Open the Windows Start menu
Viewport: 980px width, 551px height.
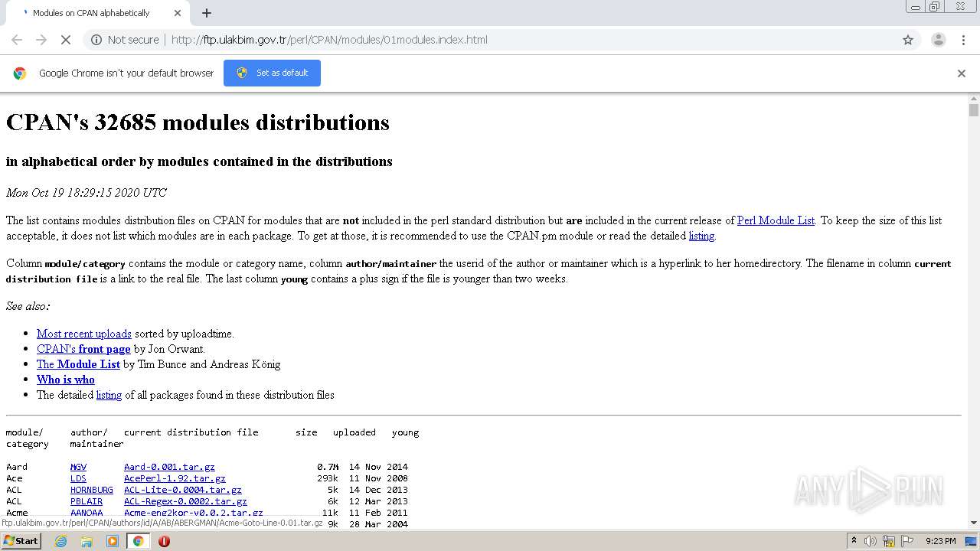(21, 540)
